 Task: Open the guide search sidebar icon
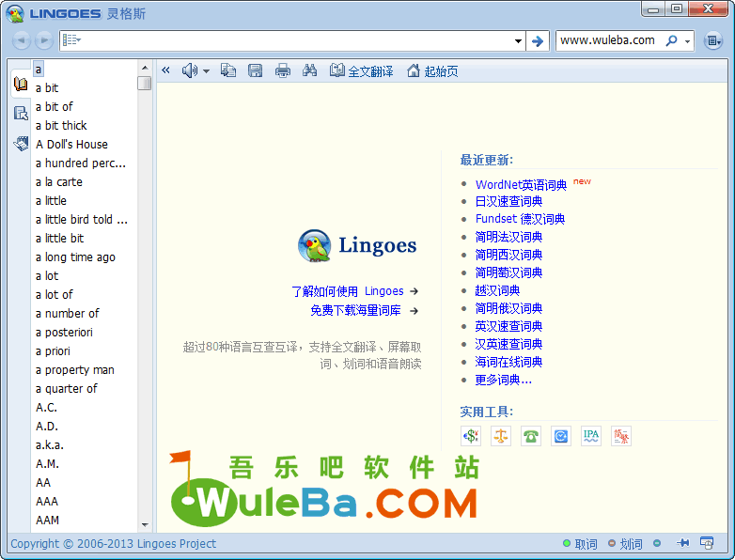(x=21, y=113)
